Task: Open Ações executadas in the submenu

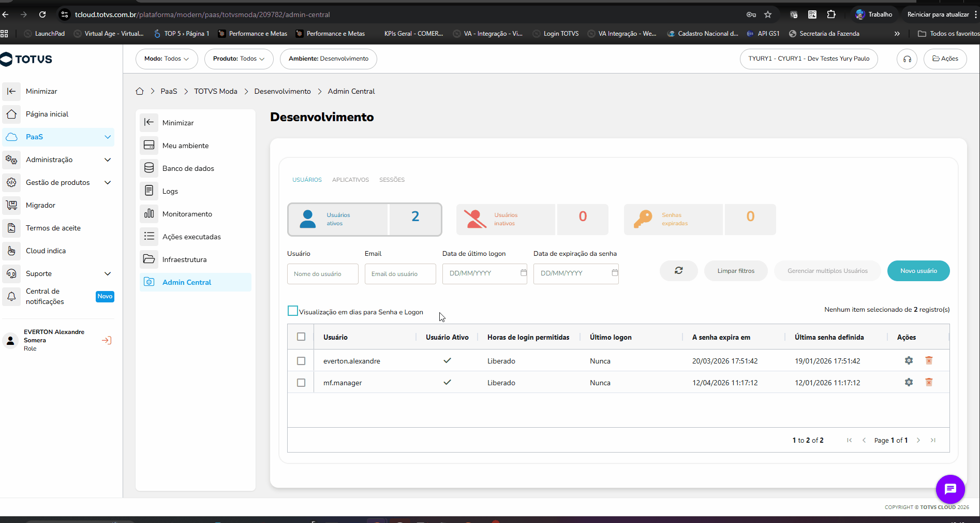Action: click(x=196, y=237)
